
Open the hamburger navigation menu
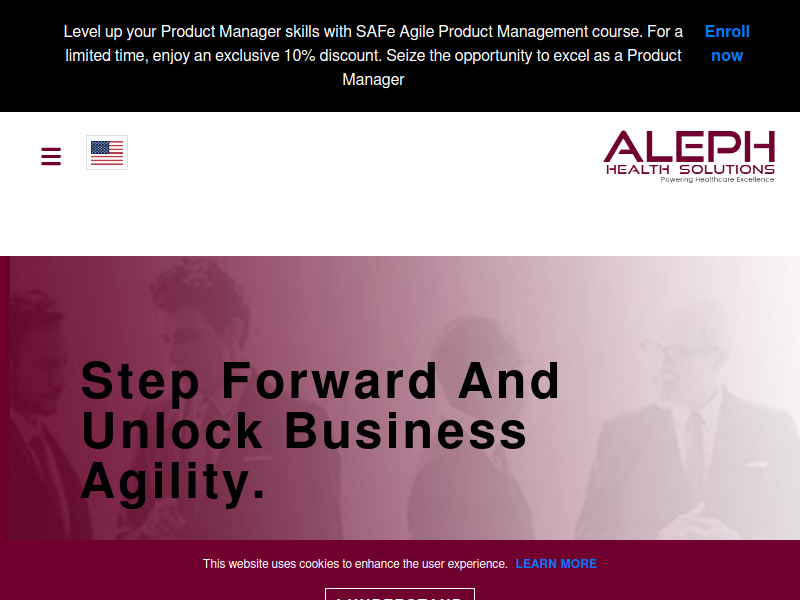[51, 156]
